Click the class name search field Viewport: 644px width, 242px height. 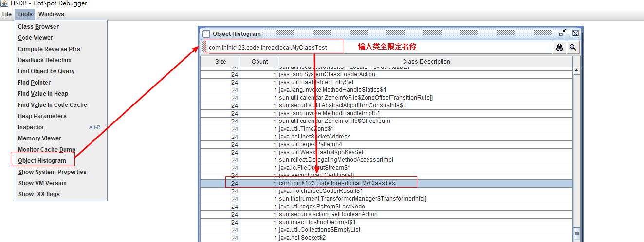tap(378, 47)
